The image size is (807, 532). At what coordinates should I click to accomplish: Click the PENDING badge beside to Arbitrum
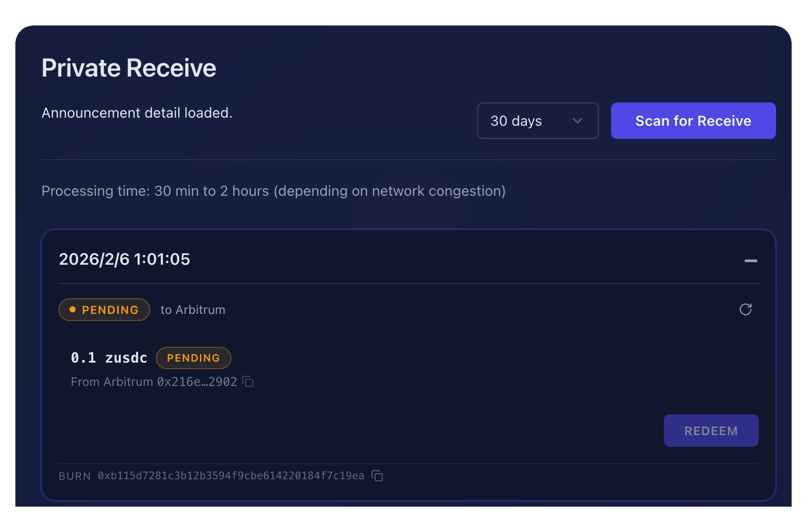[x=105, y=310]
